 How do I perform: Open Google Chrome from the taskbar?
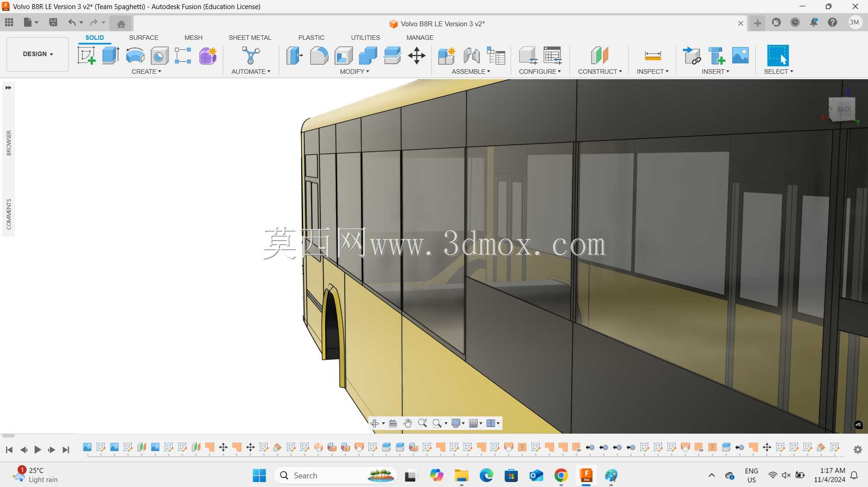(x=561, y=475)
